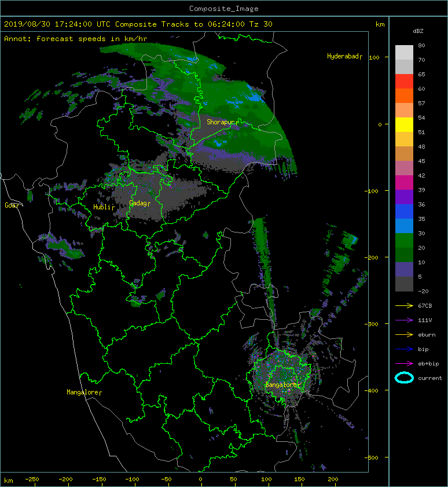Screen dimensions: 448x487
Task: Click the 200 horizontal axis tick label
Action: click(333, 479)
